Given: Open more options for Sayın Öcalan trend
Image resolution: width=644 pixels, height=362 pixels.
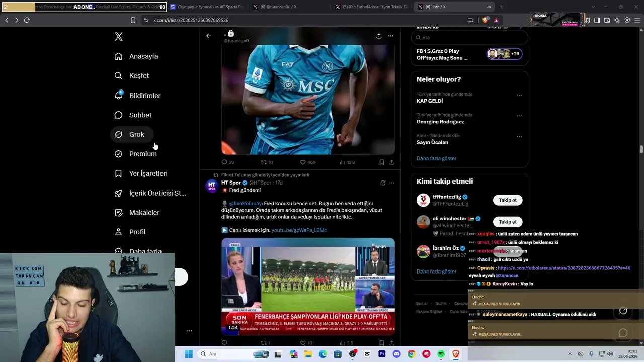Looking at the screenshot, I should pos(519,136).
